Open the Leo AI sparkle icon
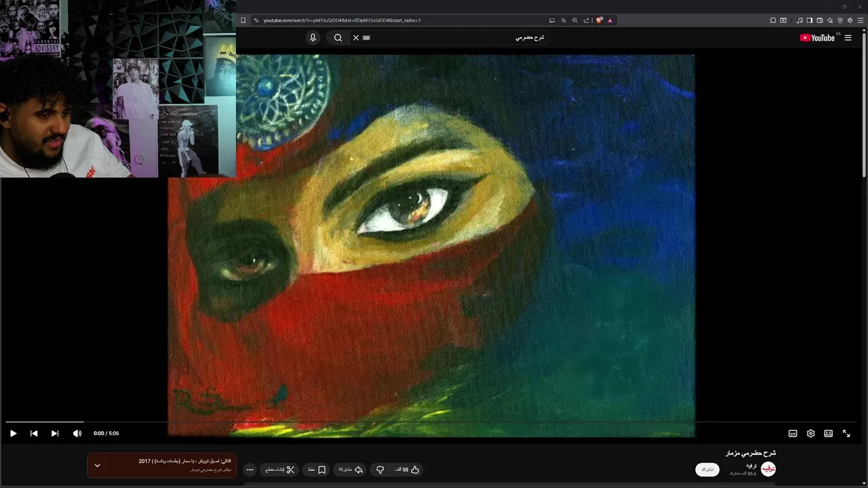 coord(829,20)
